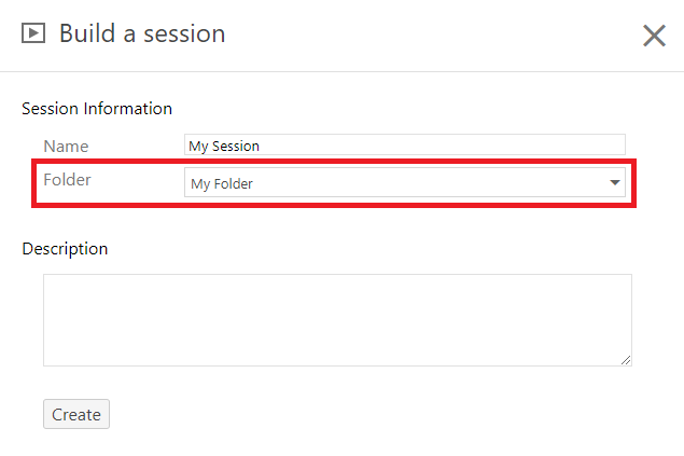This screenshot has width=684, height=456.
Task: Click the Folder label
Action: click(67, 180)
